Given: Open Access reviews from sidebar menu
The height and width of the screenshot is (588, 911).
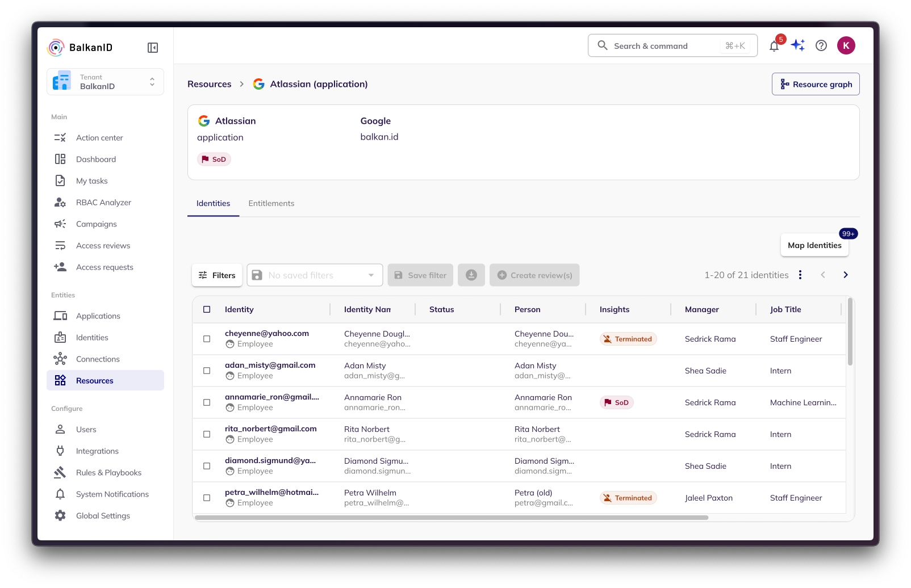Looking at the screenshot, I should point(103,246).
